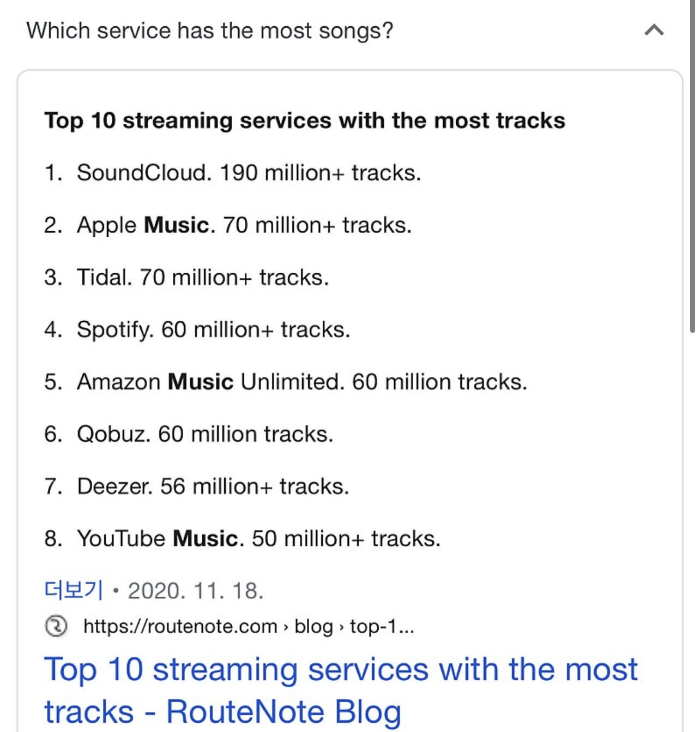Click the bold "Top 10 streaming services" snippet heading

(x=305, y=121)
